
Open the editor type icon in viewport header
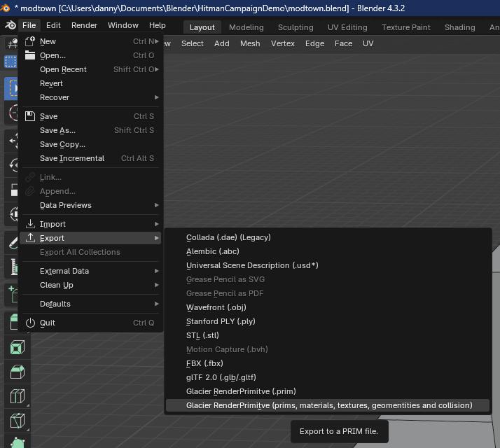coord(12,43)
